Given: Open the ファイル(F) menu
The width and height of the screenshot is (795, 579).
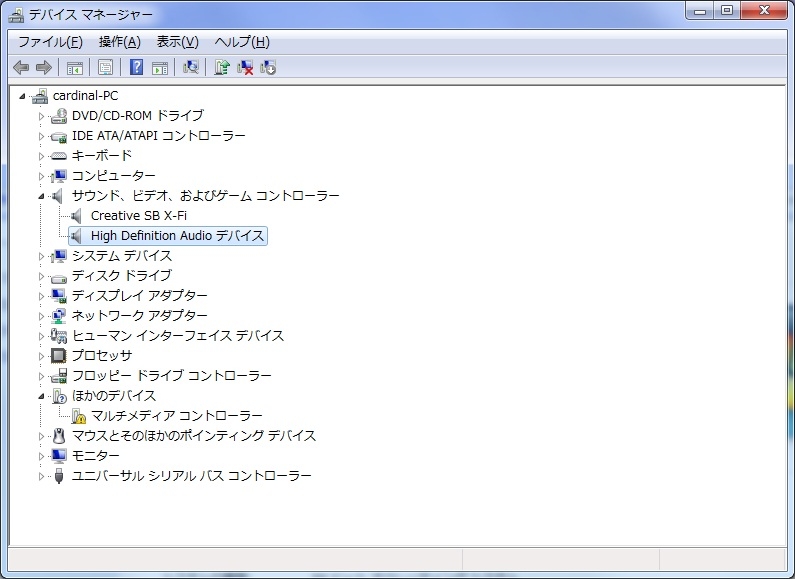Looking at the screenshot, I should pyautogui.click(x=50, y=42).
